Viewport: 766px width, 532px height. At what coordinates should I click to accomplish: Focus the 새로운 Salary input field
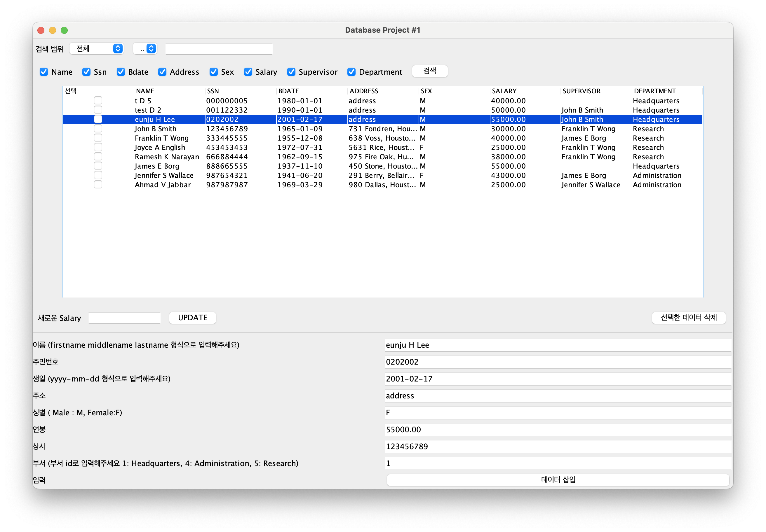124,318
